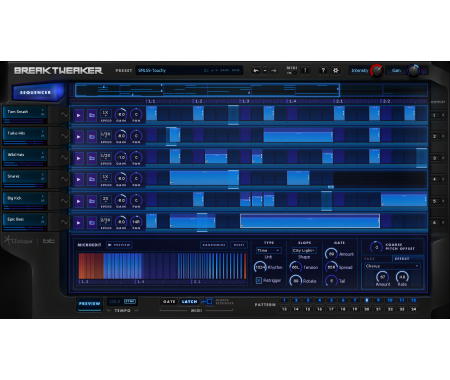Adjust the Intensity knob
450x380 pixels.
[x=377, y=70]
